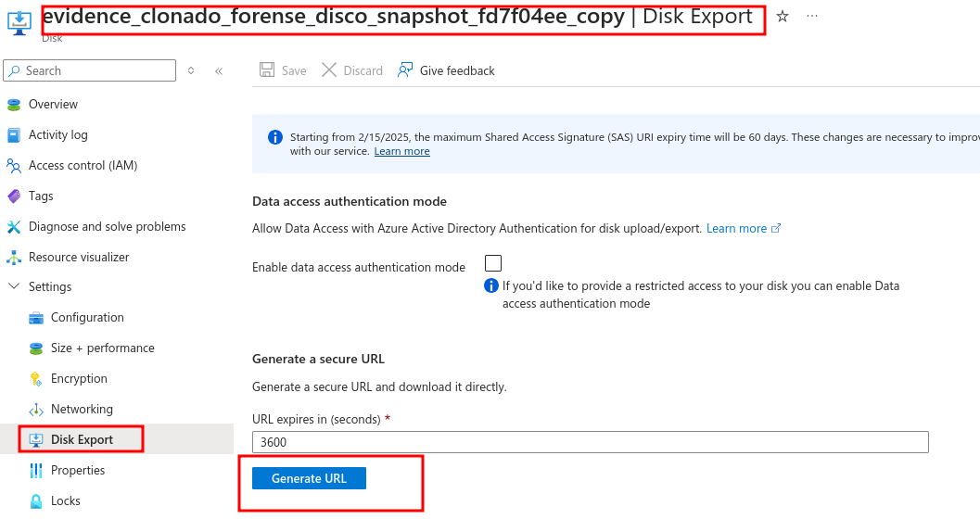Click Save in the toolbar
The width and height of the screenshot is (980, 519).
tap(283, 70)
